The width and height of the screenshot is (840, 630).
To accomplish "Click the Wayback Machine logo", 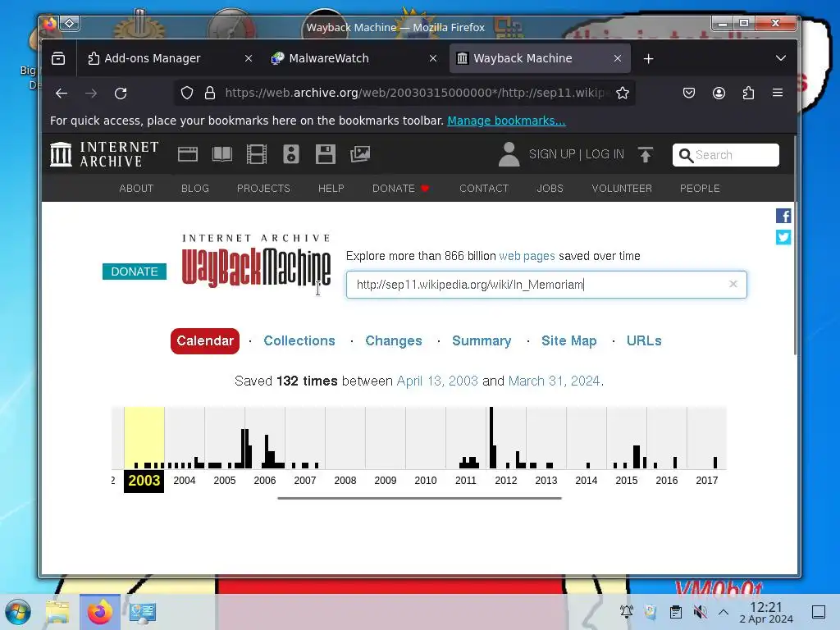I will (x=256, y=260).
